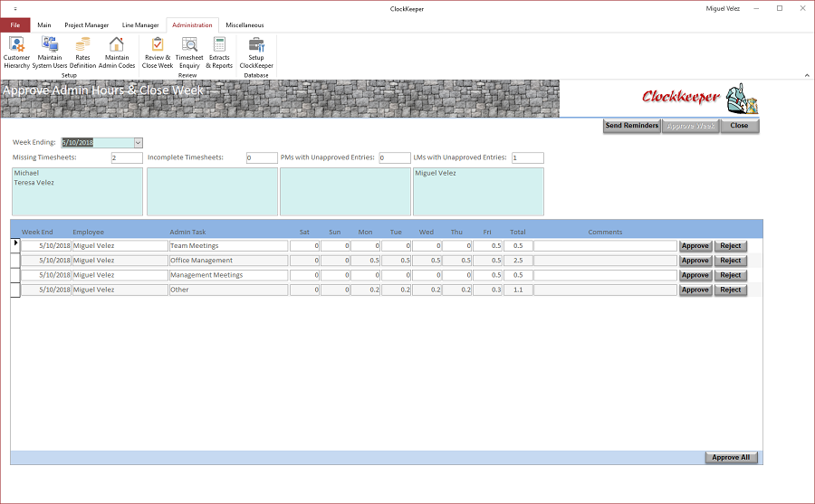Open Maintain Admin Codes icon

(x=117, y=52)
